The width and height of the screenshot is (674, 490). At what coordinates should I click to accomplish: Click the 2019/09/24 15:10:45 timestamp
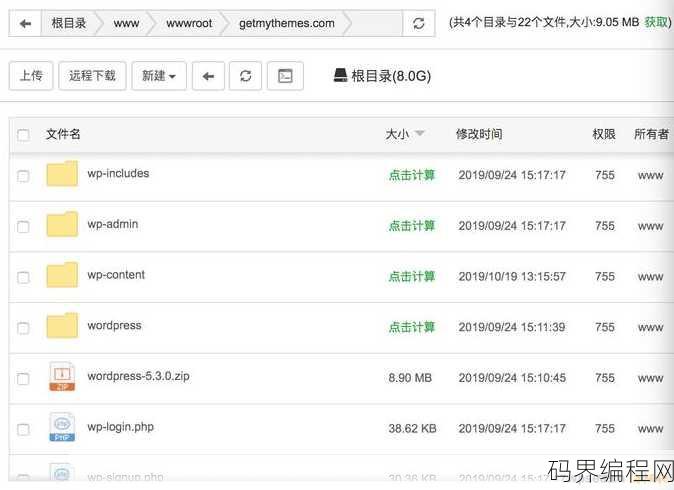click(x=512, y=378)
